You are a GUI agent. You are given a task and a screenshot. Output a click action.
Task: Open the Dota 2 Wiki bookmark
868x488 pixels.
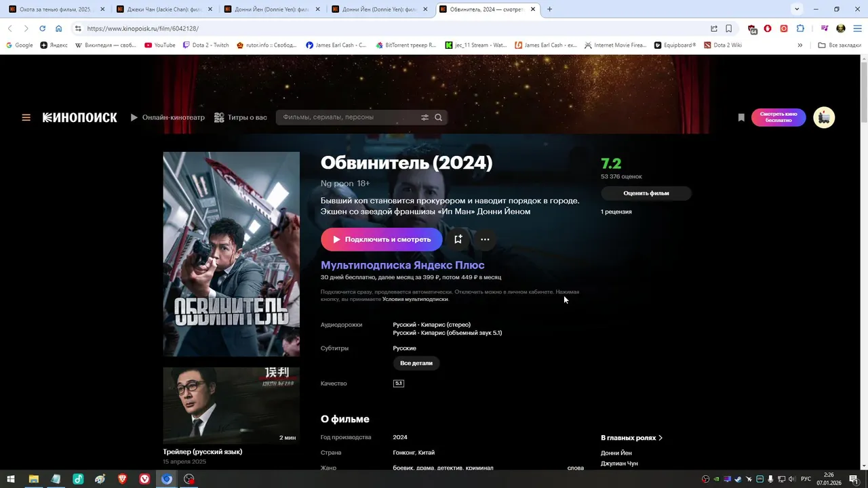click(x=723, y=45)
